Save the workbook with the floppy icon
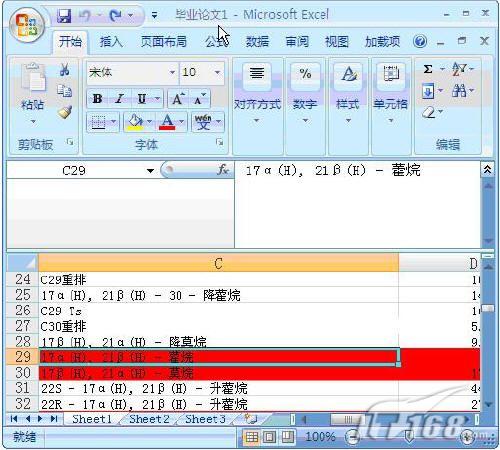Image resolution: width=500 pixels, height=450 pixels. pos(64,15)
